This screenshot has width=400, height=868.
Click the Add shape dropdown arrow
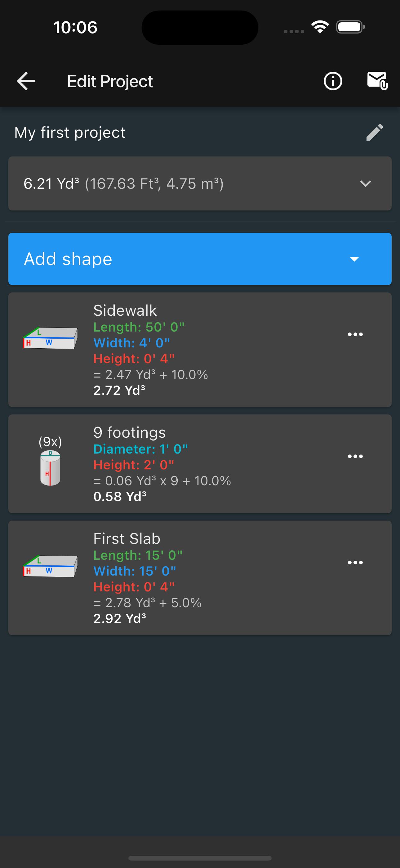pyautogui.click(x=354, y=259)
